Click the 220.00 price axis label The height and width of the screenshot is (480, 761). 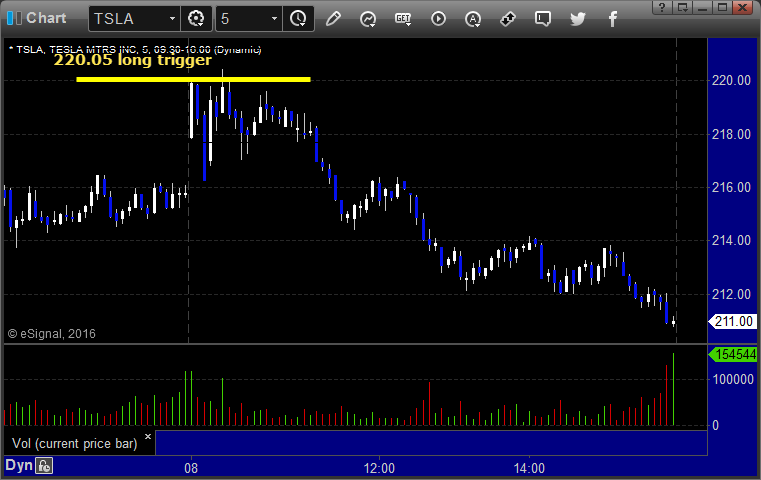coord(731,81)
